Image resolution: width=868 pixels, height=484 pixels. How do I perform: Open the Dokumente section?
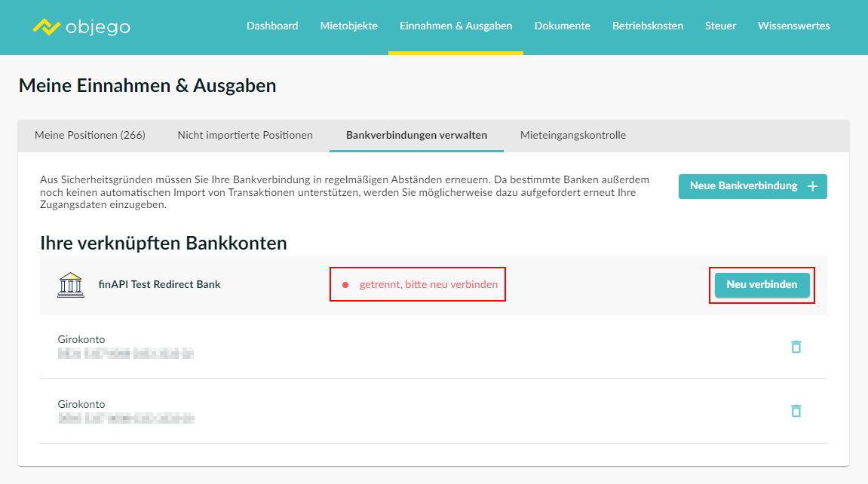coord(562,26)
